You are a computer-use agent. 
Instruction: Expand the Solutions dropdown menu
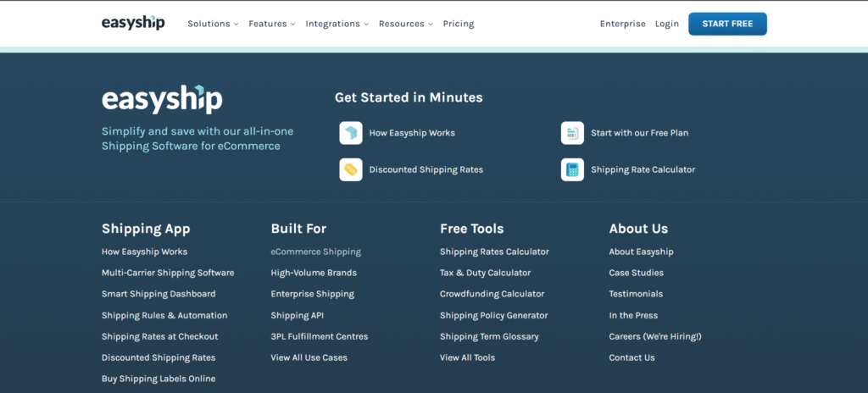(213, 24)
